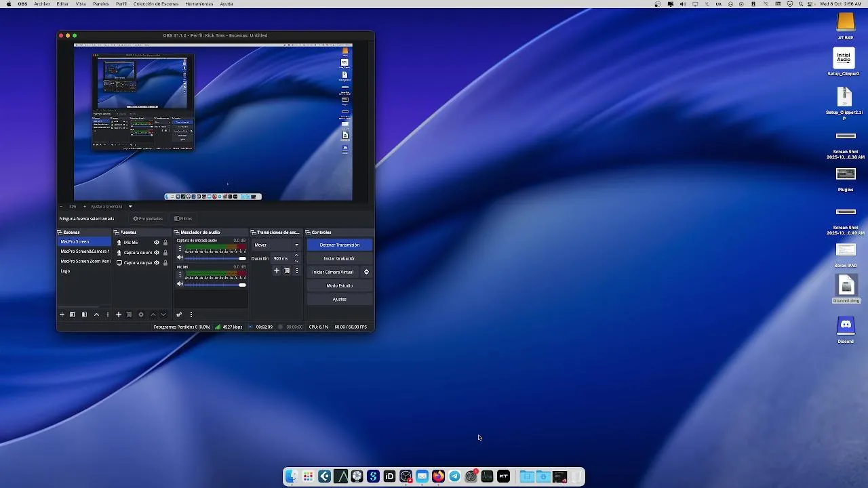Add a transition with plus icon
This screenshot has height=488, width=868.
pos(276,270)
